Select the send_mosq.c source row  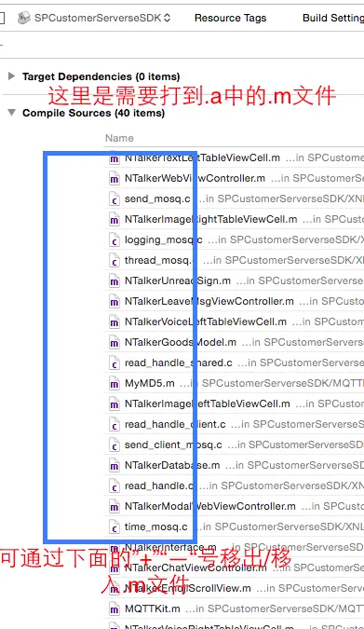coord(234,198)
